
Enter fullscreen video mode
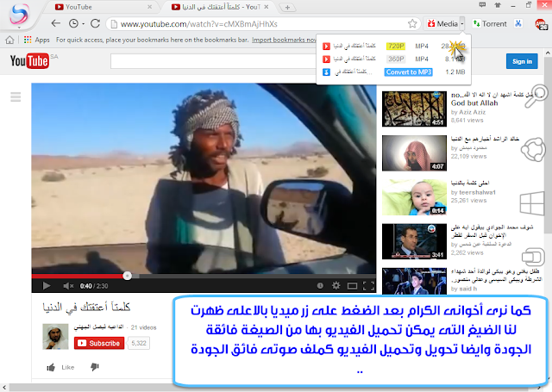368,286
